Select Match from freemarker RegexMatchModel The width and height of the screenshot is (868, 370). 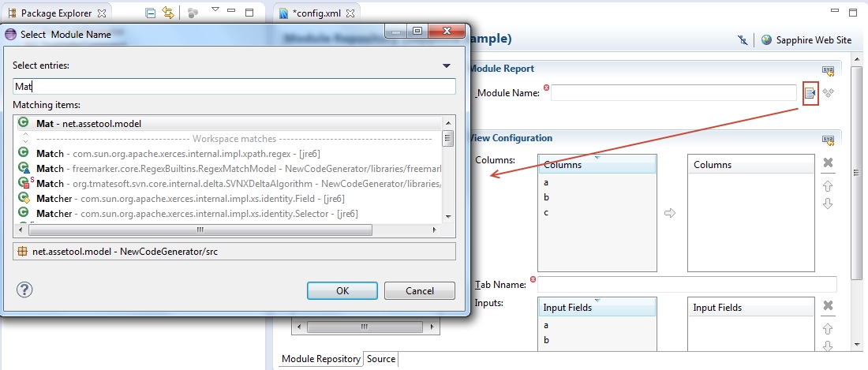click(x=230, y=168)
